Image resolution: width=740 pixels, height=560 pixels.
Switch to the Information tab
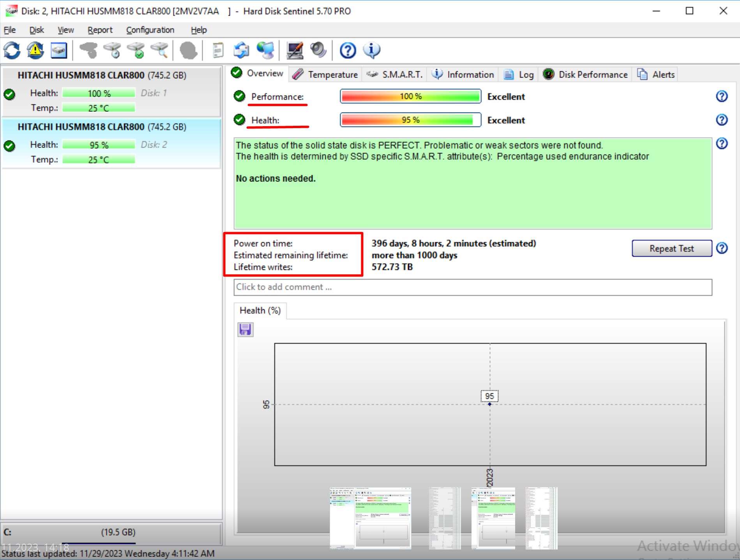click(x=463, y=74)
